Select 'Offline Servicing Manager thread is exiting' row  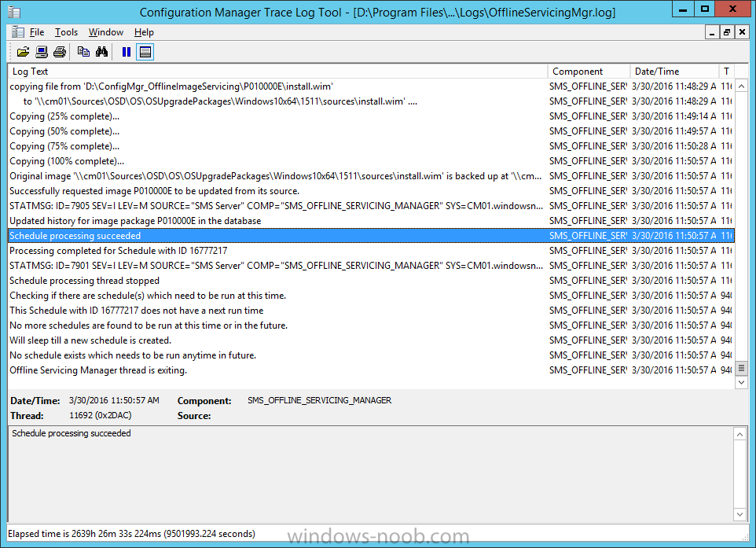click(x=371, y=370)
